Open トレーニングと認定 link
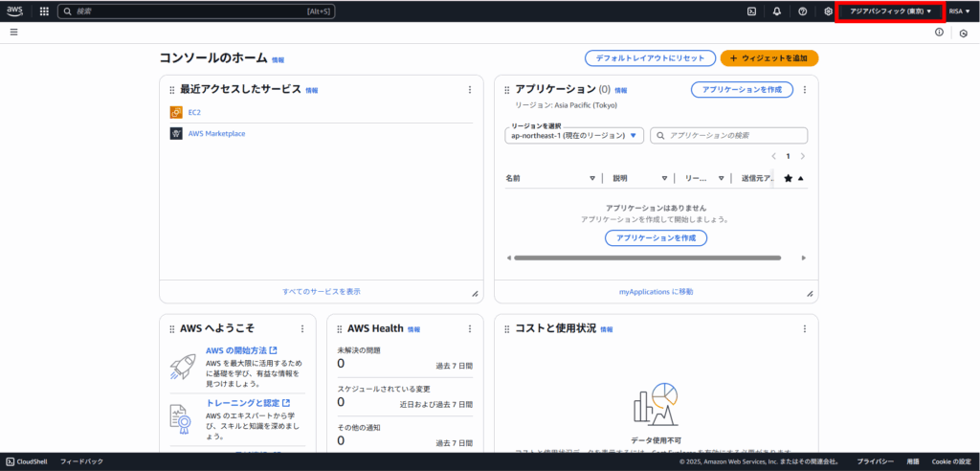 click(248, 403)
